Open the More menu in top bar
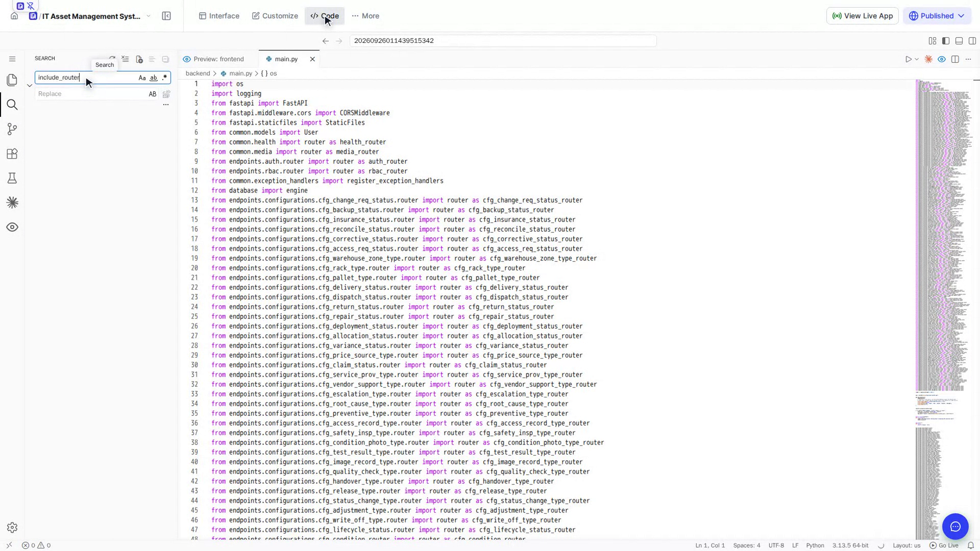Viewport: 980px width, 551px height. click(x=365, y=16)
